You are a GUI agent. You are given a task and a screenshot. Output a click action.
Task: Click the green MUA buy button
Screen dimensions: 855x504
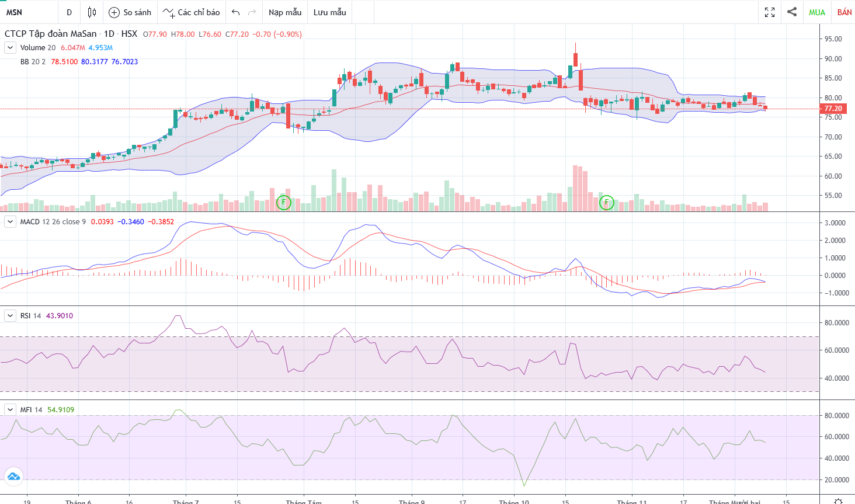point(817,12)
